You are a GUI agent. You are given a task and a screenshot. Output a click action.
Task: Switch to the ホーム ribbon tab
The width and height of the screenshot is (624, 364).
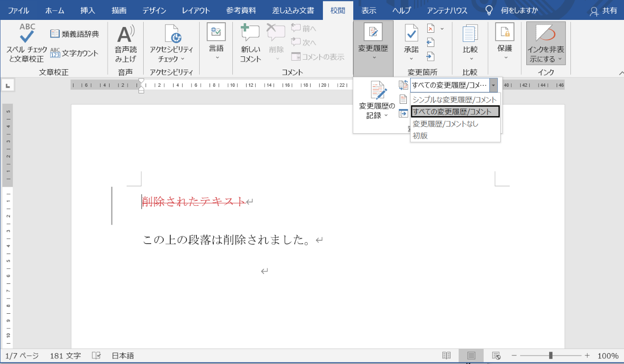(x=54, y=9)
